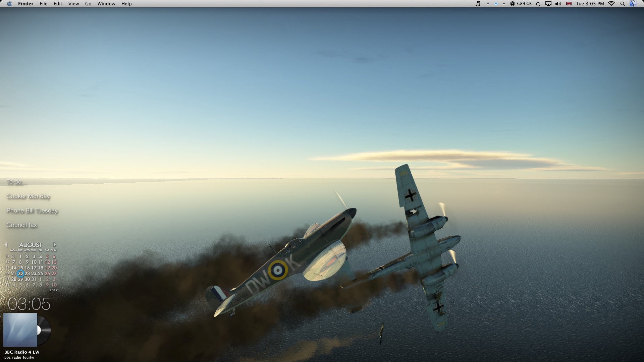Open the Go menu
644x362 pixels.
click(88, 4)
